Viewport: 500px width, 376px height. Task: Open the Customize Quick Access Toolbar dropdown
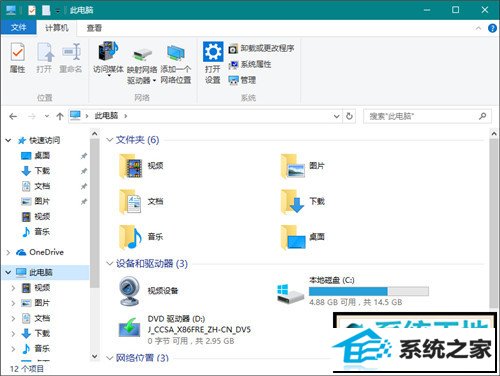[x=58, y=11]
